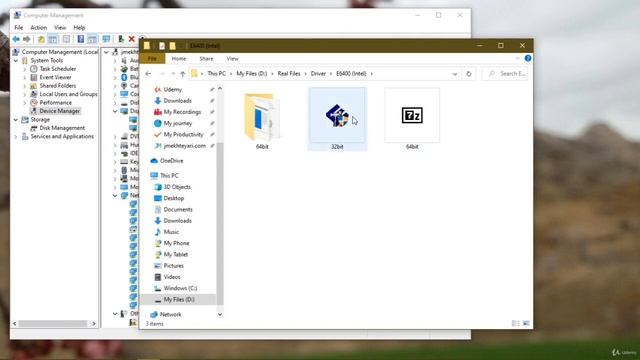The width and height of the screenshot is (640, 360).
Task: Open the Home ribbon tab
Action: coord(179,59)
